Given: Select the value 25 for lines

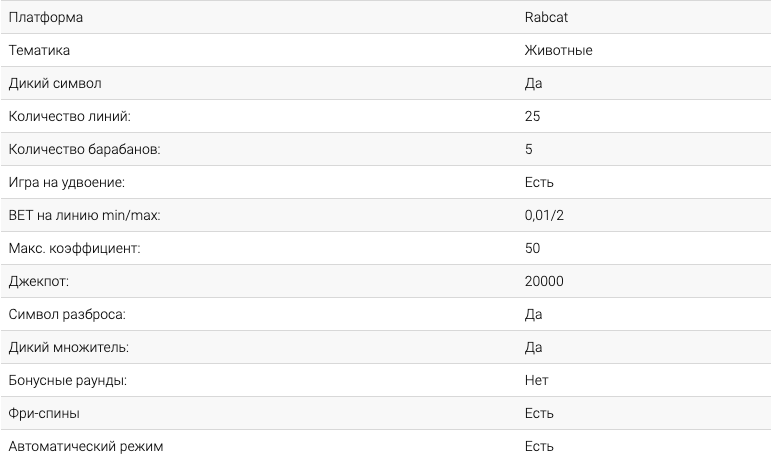Looking at the screenshot, I should tap(532, 116).
